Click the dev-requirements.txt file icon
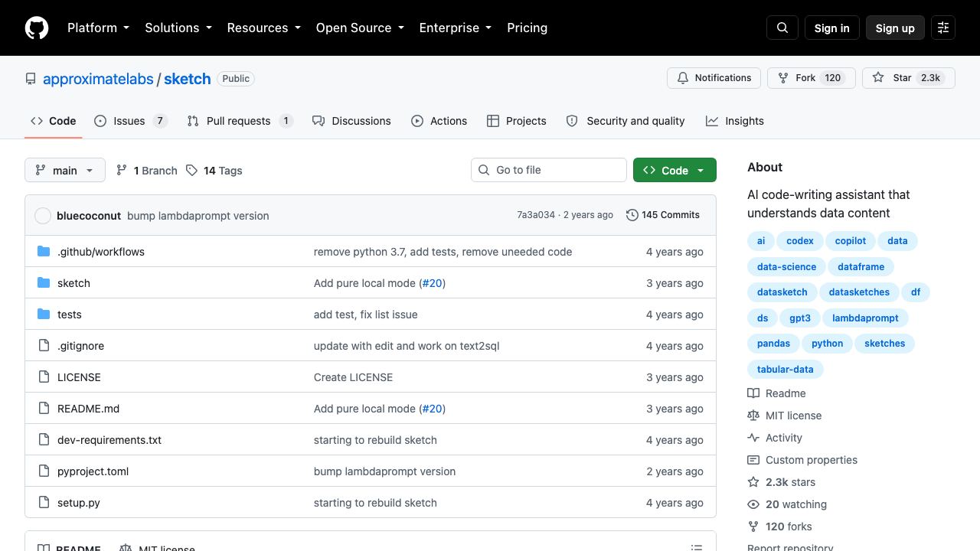The image size is (980, 551). pyautogui.click(x=44, y=440)
